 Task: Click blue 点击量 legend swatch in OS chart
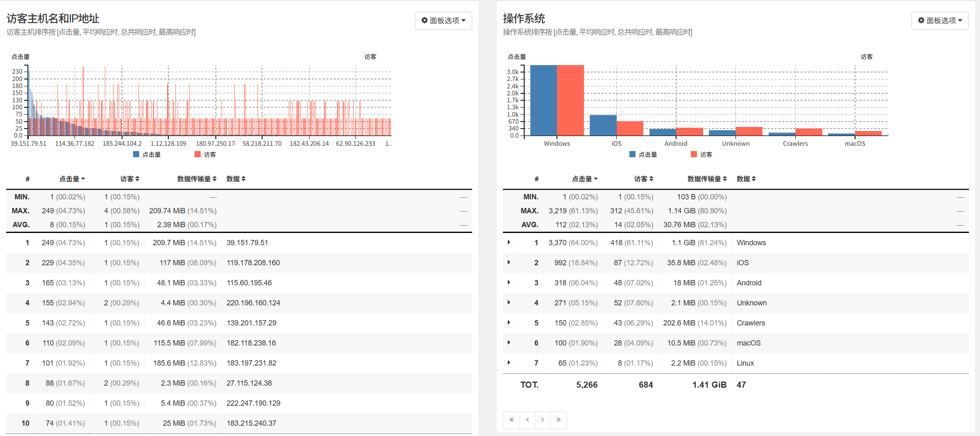(633, 154)
